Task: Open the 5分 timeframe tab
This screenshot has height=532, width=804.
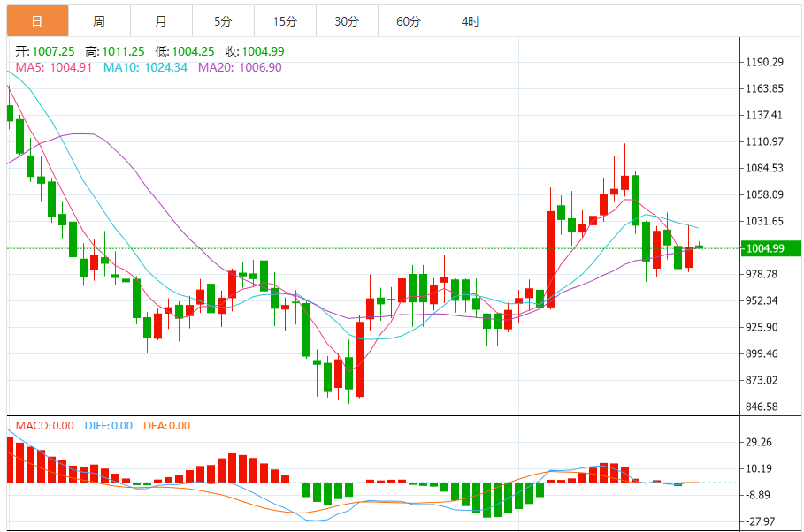Action: pyautogui.click(x=224, y=21)
